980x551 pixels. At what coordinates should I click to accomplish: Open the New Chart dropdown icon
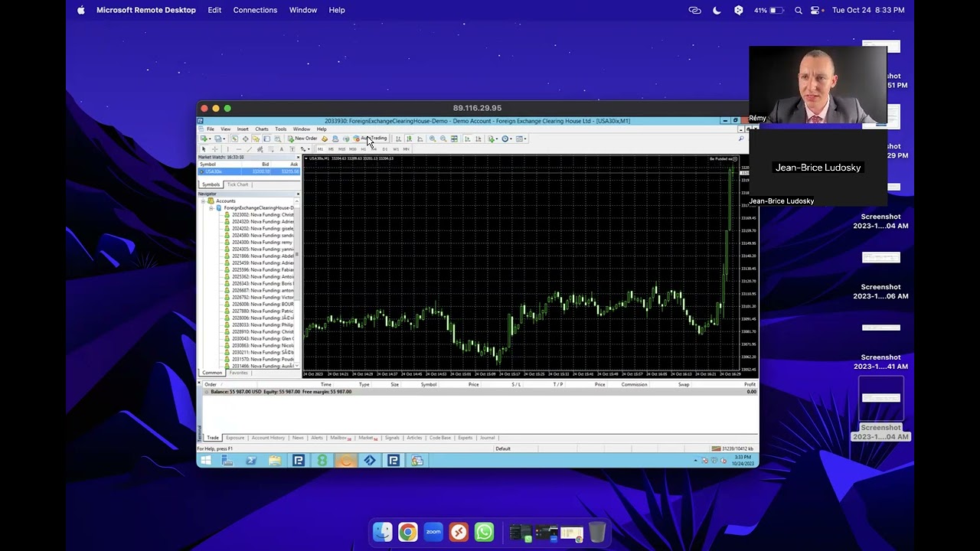pyautogui.click(x=204, y=139)
